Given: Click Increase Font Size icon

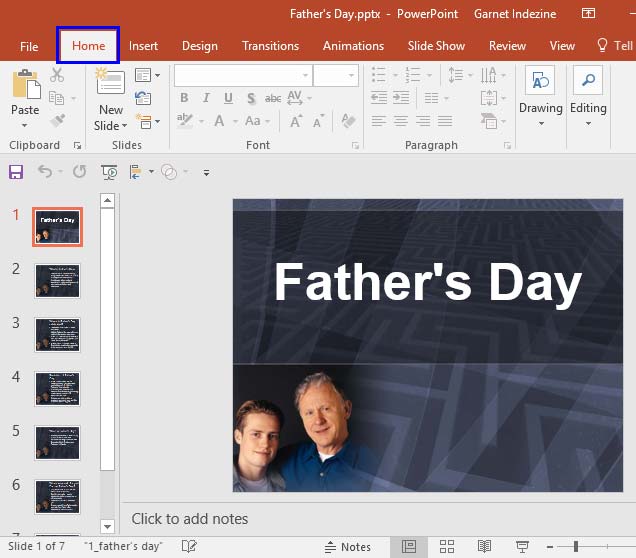Looking at the screenshot, I should 296,121.
